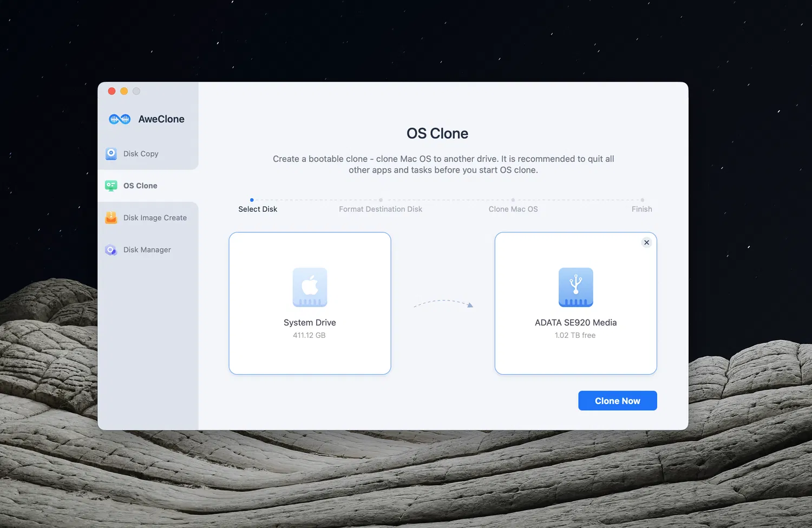
Task: Select the ADATA SE920 USB drive icon
Action: pyautogui.click(x=576, y=287)
